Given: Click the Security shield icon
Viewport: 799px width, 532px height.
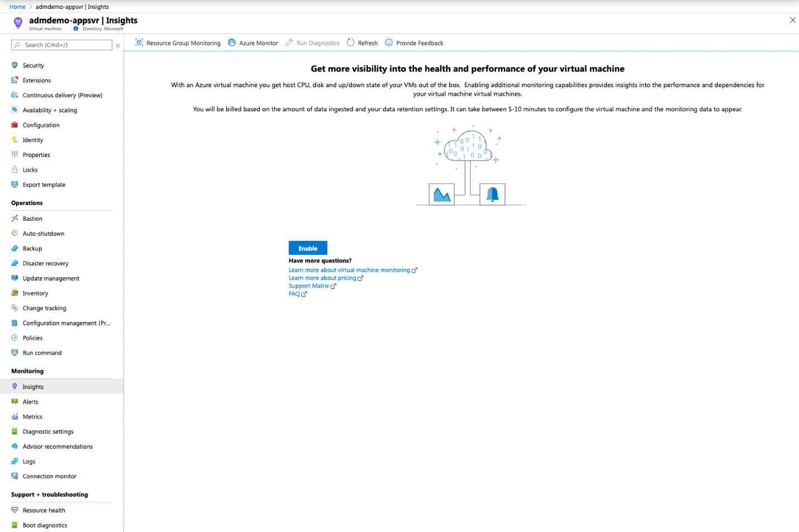Looking at the screenshot, I should pyautogui.click(x=15, y=65).
